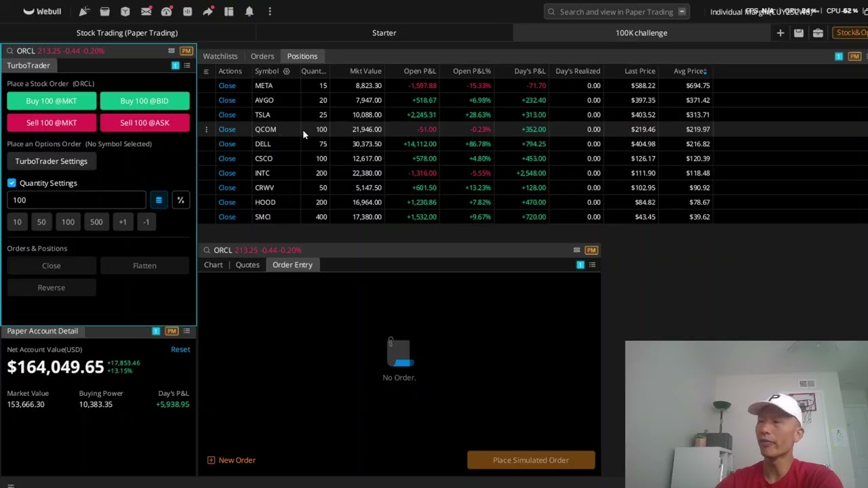868x488 pixels.
Task: Open the Starter workspace tab
Action: tap(384, 33)
